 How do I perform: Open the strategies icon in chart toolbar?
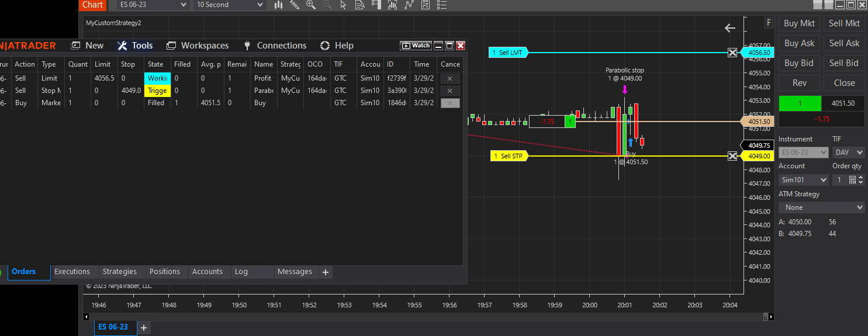pyautogui.click(x=425, y=5)
